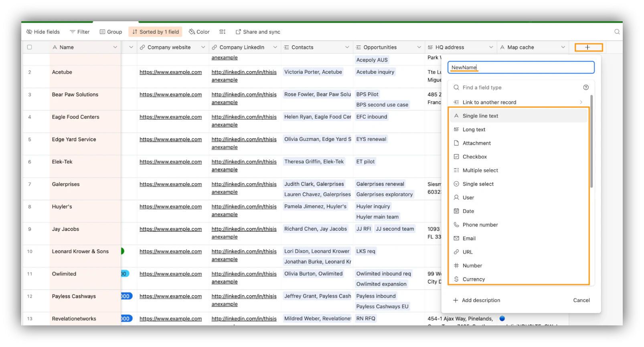The width and height of the screenshot is (644, 347).
Task: Open the Name column dropdown arrow
Action: 115,47
